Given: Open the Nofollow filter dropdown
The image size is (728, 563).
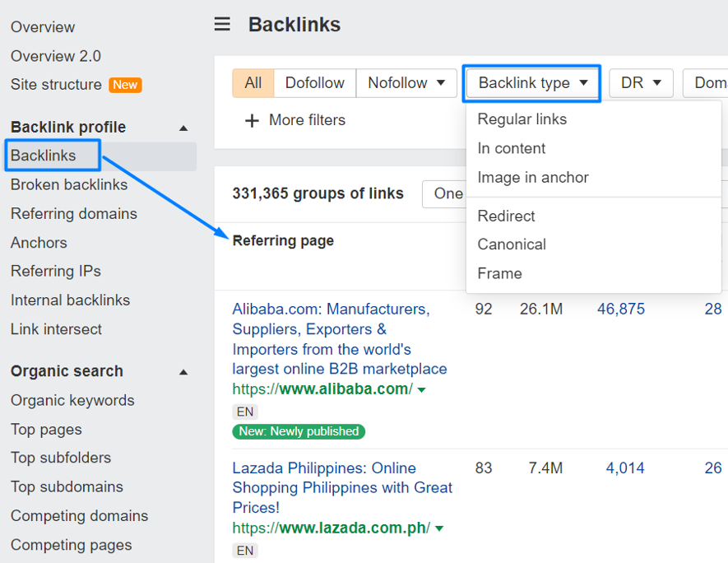Looking at the screenshot, I should click(406, 83).
